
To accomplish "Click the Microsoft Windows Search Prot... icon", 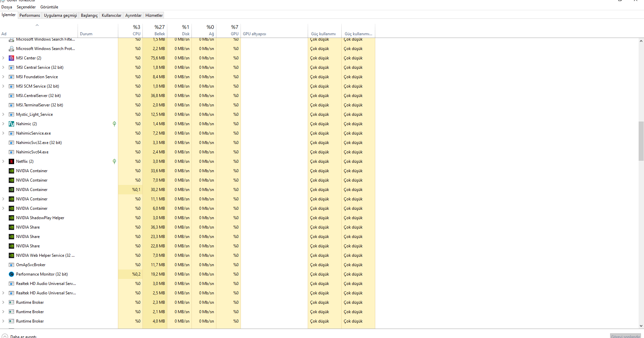I will point(11,49).
